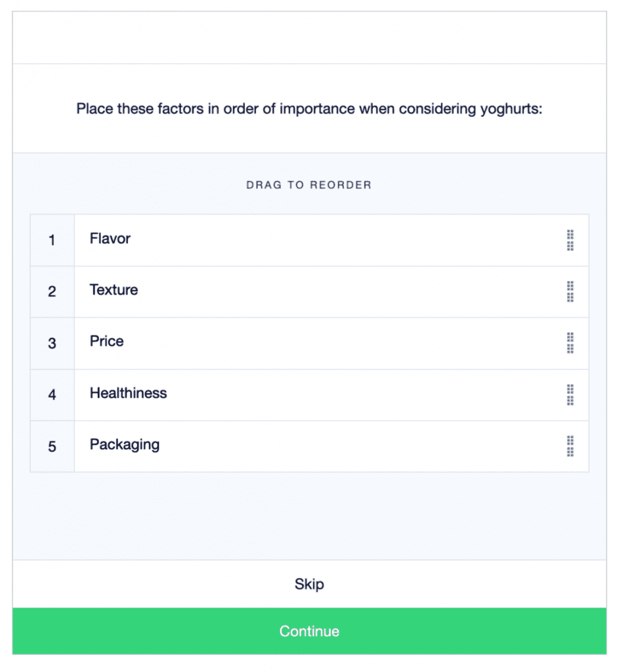Click the drag handle next to Texture

[x=570, y=291]
